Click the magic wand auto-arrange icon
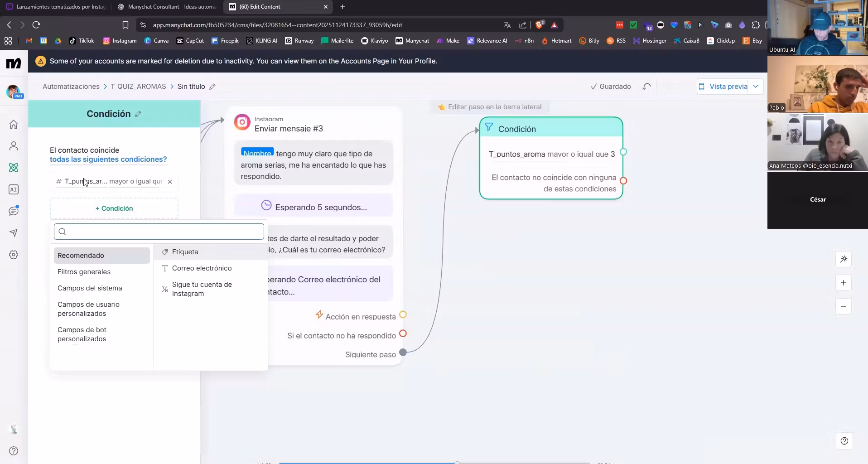Screen dimensions: 868x464 (x=843, y=259)
